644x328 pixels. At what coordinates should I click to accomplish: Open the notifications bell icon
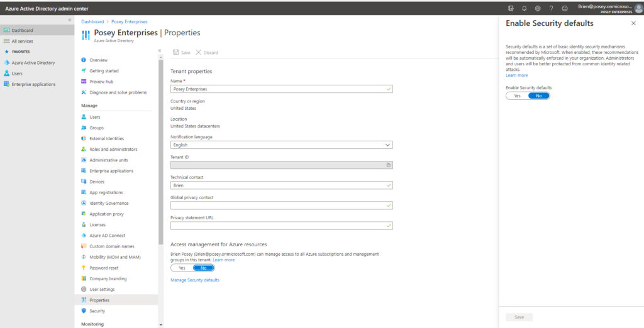524,8
